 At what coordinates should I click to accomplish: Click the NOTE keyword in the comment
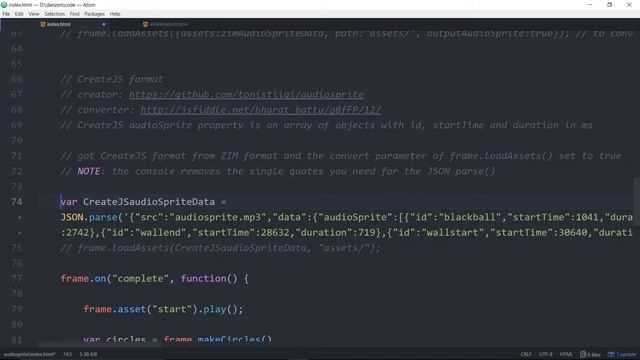coord(89,171)
